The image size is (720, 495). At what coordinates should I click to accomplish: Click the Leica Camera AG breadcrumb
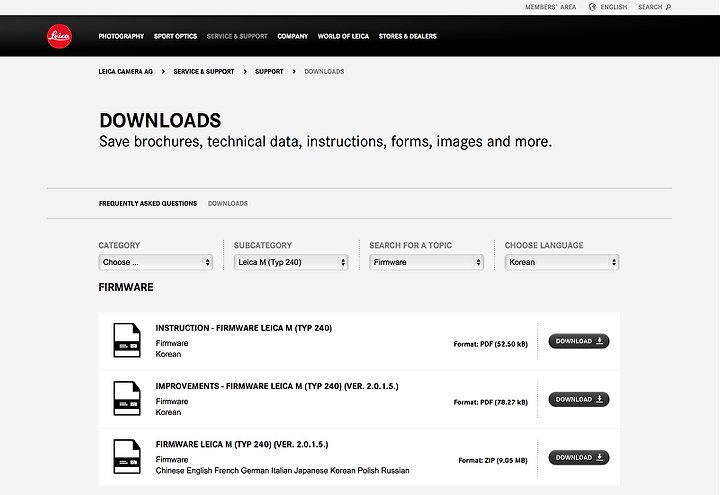click(x=125, y=72)
